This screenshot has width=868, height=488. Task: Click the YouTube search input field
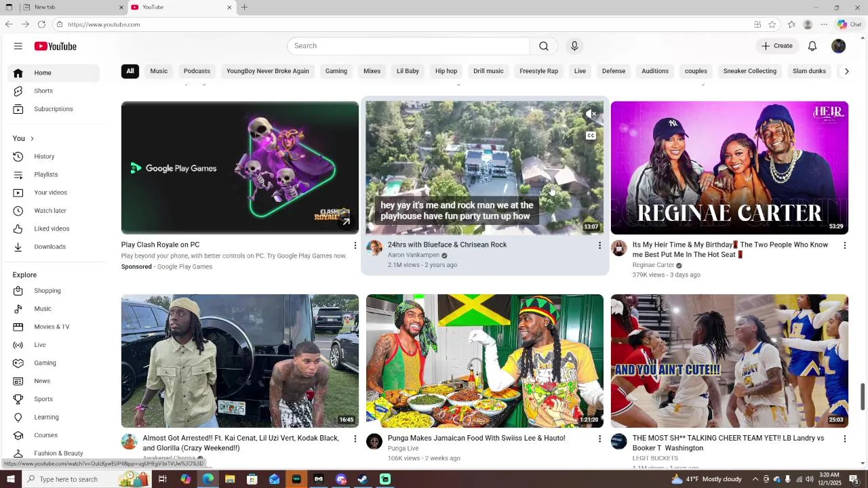(408, 46)
